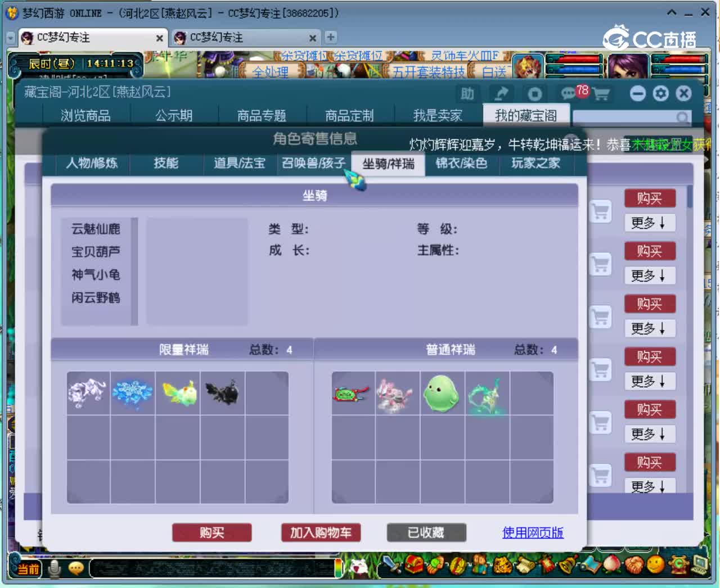Click the first row's cart icon
This screenshot has height=588, width=720.
click(x=600, y=211)
